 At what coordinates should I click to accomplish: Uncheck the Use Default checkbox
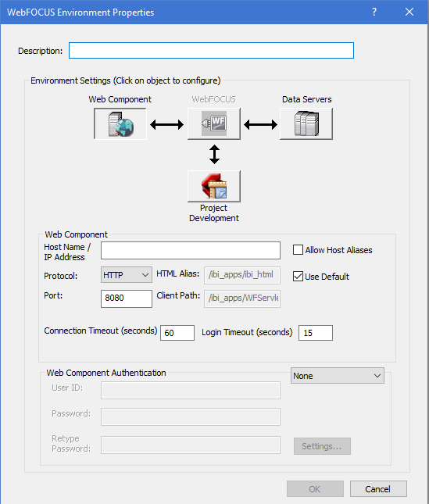pyautogui.click(x=298, y=276)
